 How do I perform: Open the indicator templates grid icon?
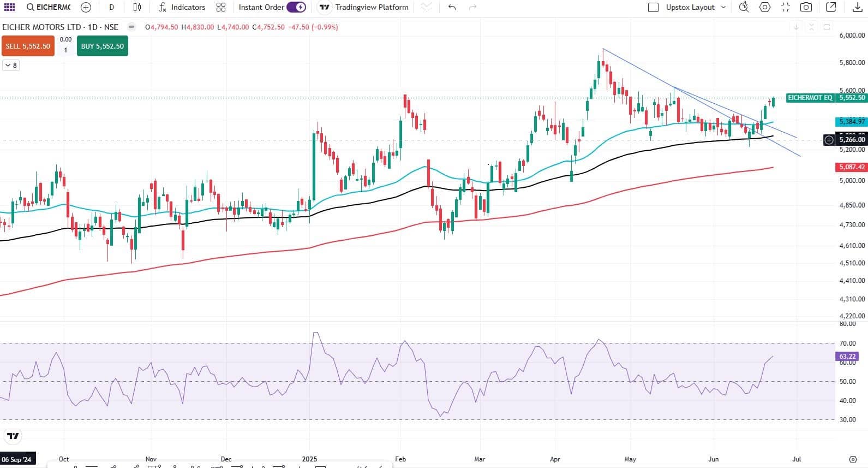pyautogui.click(x=221, y=7)
